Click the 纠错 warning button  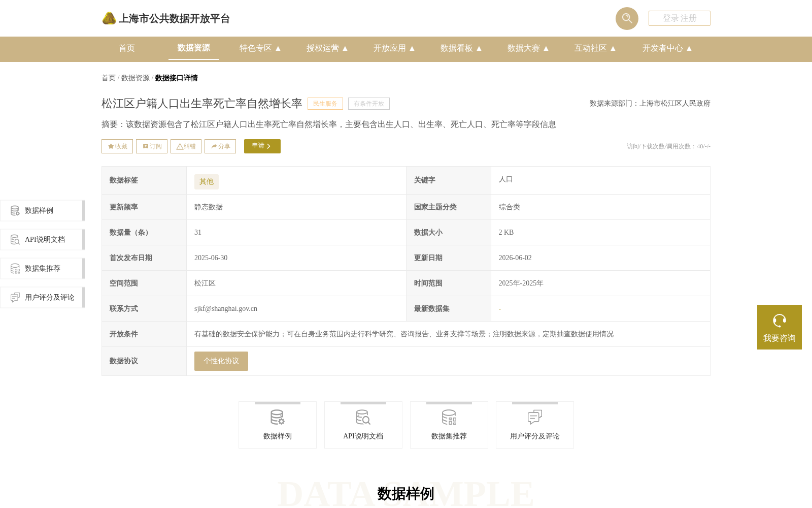coord(186,146)
